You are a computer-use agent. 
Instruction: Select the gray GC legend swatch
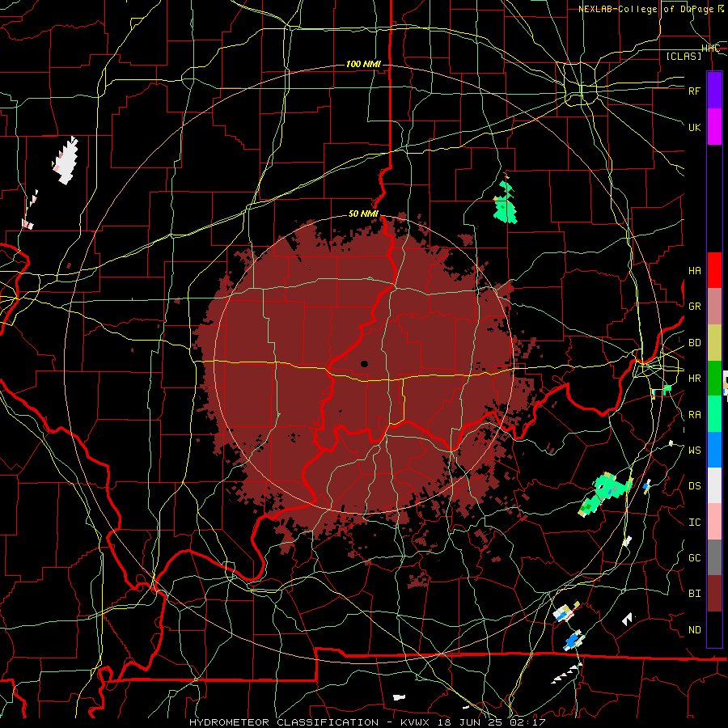click(714, 557)
